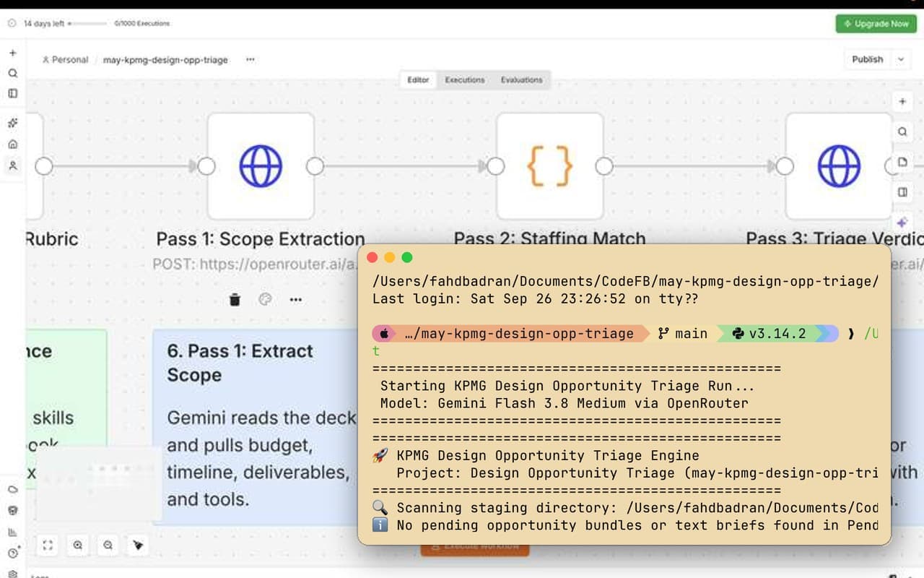Image resolution: width=924 pixels, height=578 pixels.
Task: Click the 14 days left trial text
Action: [44, 24]
